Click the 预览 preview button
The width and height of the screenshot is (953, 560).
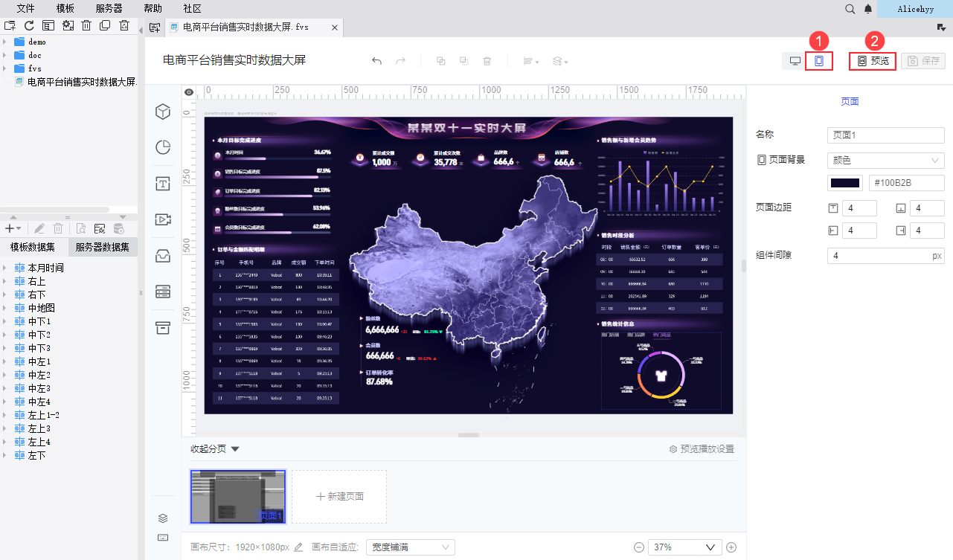point(873,61)
